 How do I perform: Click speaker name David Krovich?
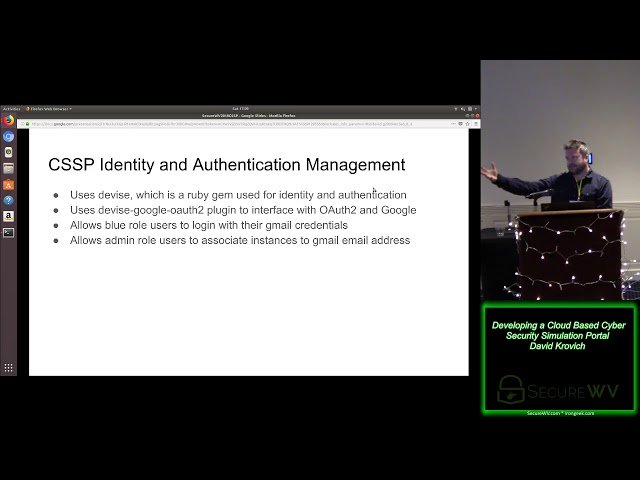558,346
